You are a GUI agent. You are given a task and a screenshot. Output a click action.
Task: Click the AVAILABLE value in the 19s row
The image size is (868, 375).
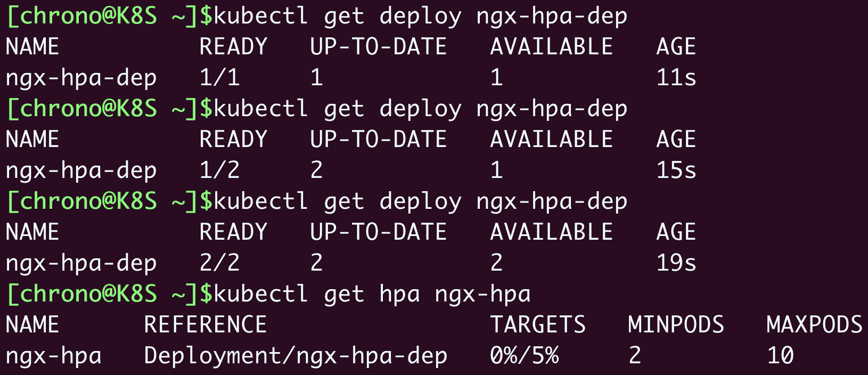pos(496,263)
